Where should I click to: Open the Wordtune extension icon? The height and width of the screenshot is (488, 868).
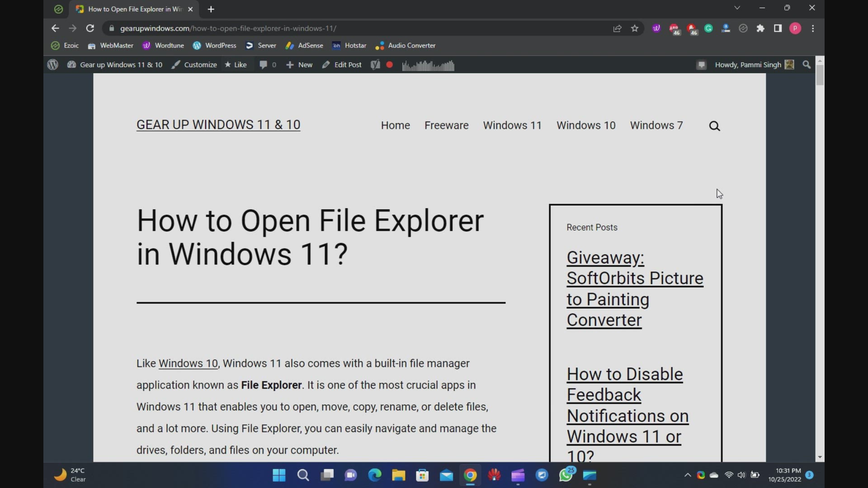656,28
